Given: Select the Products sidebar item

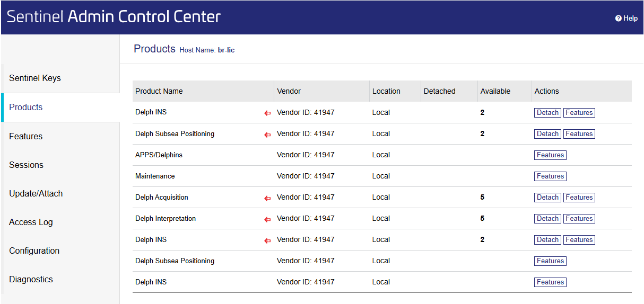Looking at the screenshot, I should pos(26,107).
